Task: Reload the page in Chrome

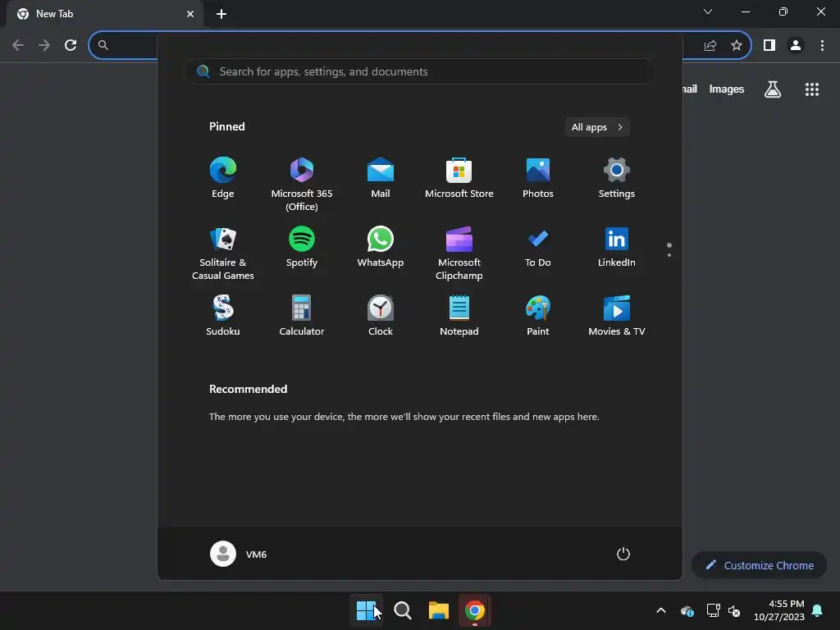Action: (71, 46)
